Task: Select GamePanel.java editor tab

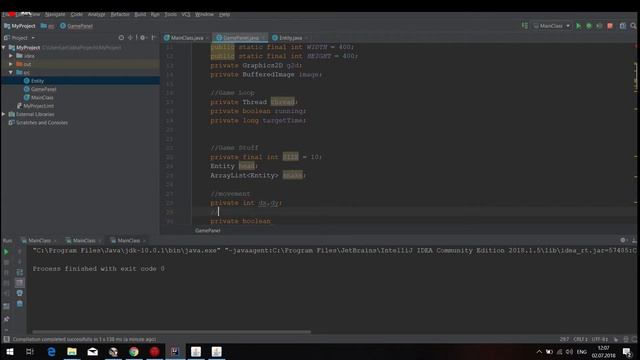Action: 240,38
